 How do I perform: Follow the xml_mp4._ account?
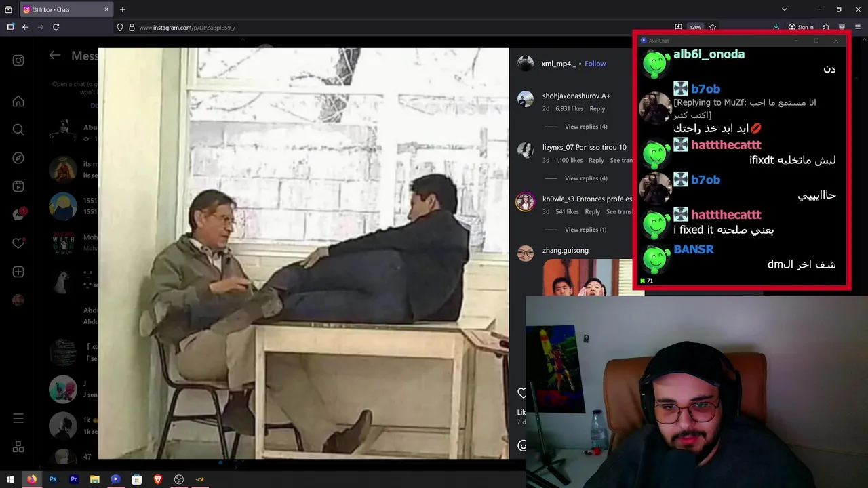point(595,64)
